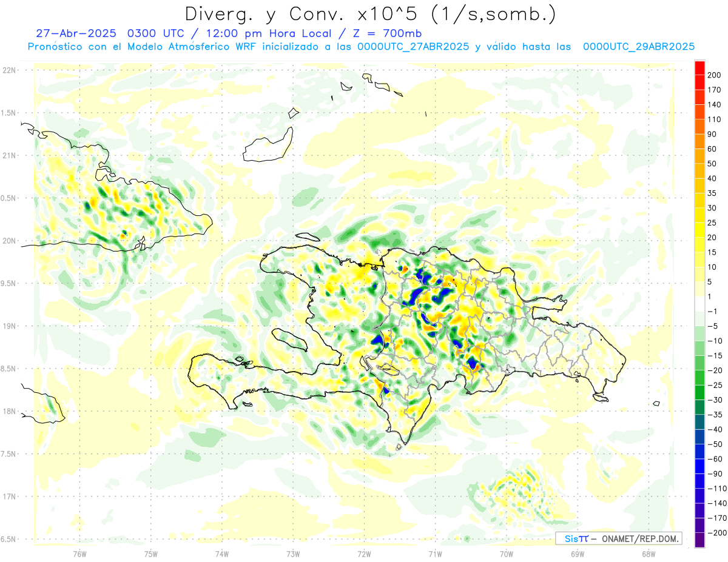Image resolution: width=728 pixels, height=562 pixels.
Task: Click the '74W' longitude label
Action: (x=222, y=553)
